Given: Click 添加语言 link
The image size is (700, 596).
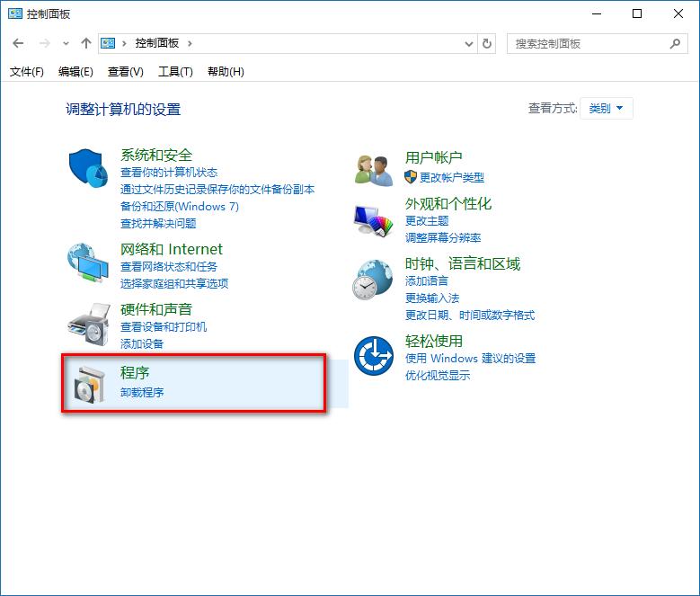Looking at the screenshot, I should pos(427,281).
